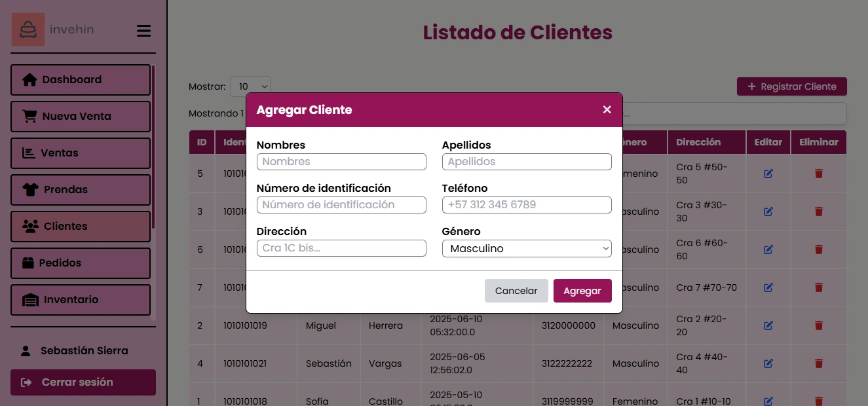Viewport: 868px width, 406px height.
Task: Click the logout icon on Cerrar sesión
Action: click(26, 382)
